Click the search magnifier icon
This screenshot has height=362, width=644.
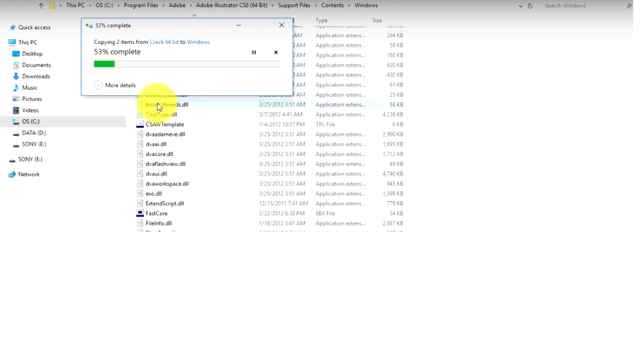629,6
